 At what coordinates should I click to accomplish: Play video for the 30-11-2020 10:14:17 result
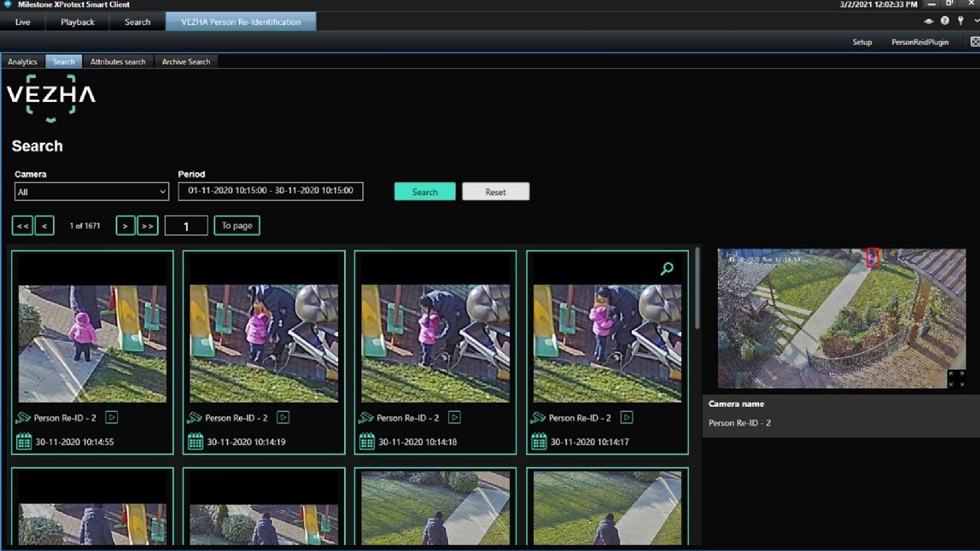627,417
